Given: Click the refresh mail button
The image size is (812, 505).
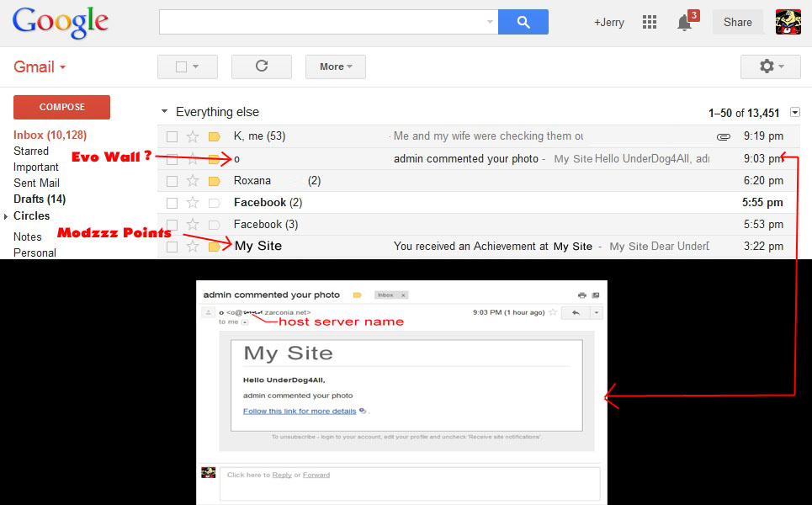Looking at the screenshot, I should point(262,66).
